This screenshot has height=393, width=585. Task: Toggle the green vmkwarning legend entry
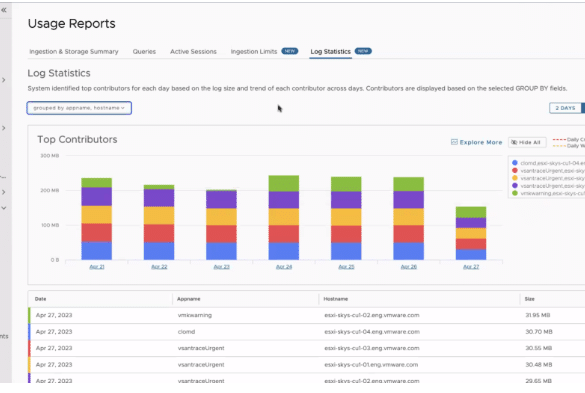(548, 193)
